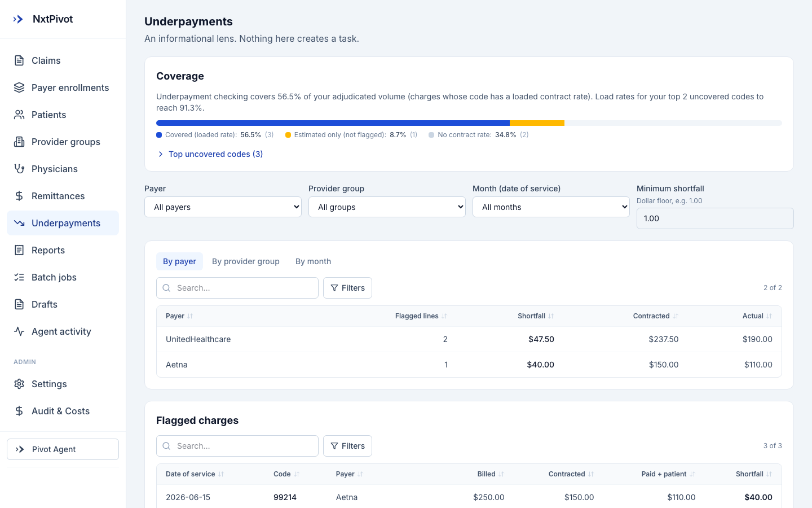
Task: Click the Agent activity pulse icon
Action: tap(19, 331)
